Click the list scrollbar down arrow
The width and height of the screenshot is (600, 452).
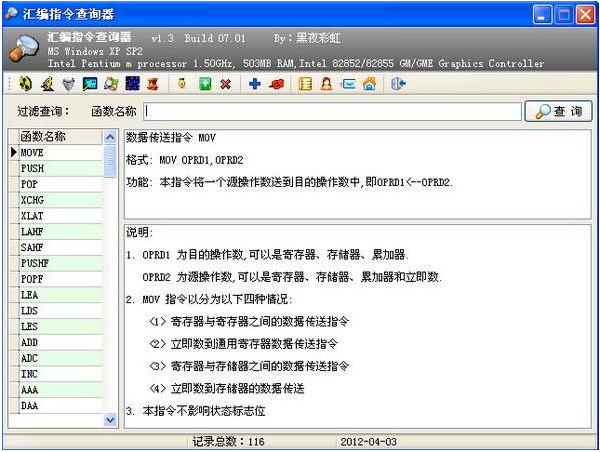tap(110, 420)
